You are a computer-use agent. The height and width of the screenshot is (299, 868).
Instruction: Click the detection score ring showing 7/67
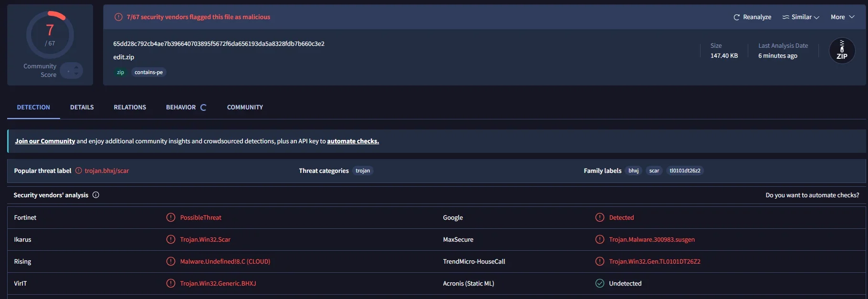pyautogui.click(x=50, y=35)
